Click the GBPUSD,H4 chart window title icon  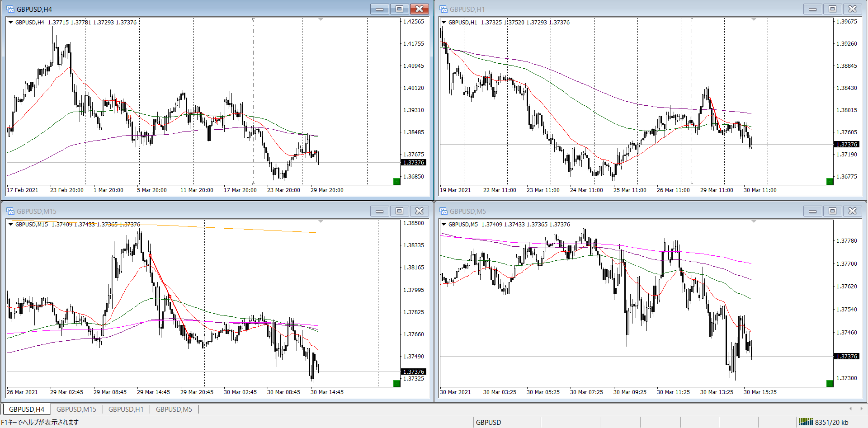click(10, 9)
